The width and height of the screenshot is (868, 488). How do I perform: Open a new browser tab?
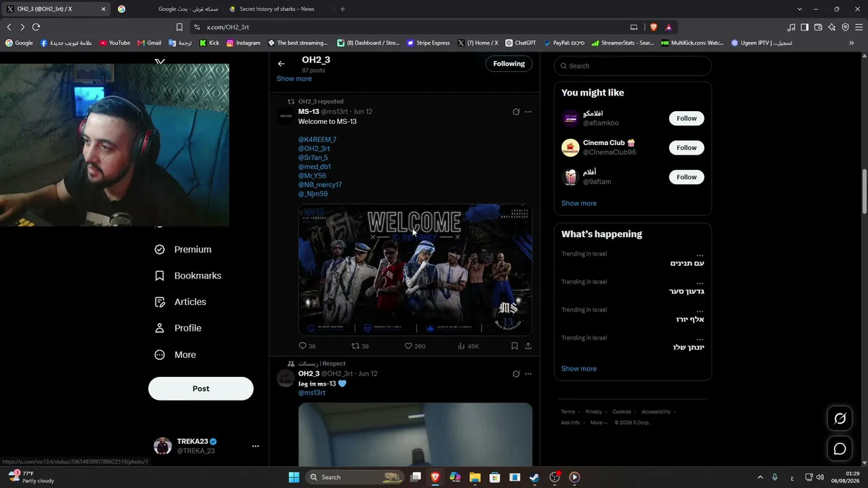342,9
